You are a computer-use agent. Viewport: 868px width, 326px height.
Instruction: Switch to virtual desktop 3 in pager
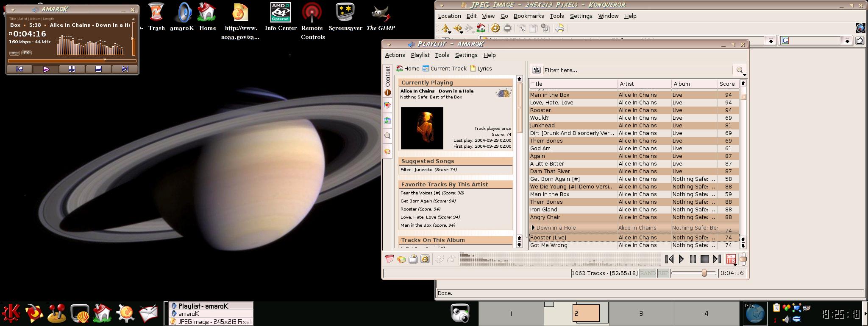click(x=641, y=313)
